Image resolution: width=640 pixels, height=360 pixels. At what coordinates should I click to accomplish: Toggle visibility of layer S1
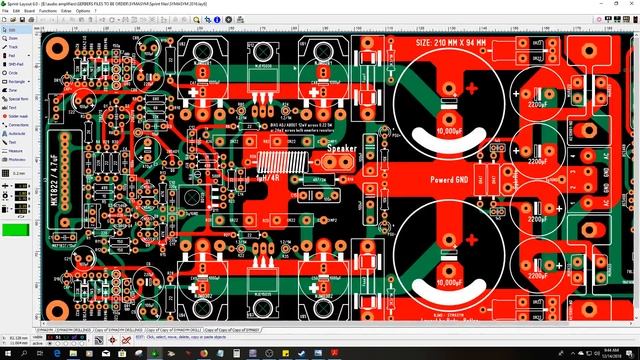click(x=58, y=338)
